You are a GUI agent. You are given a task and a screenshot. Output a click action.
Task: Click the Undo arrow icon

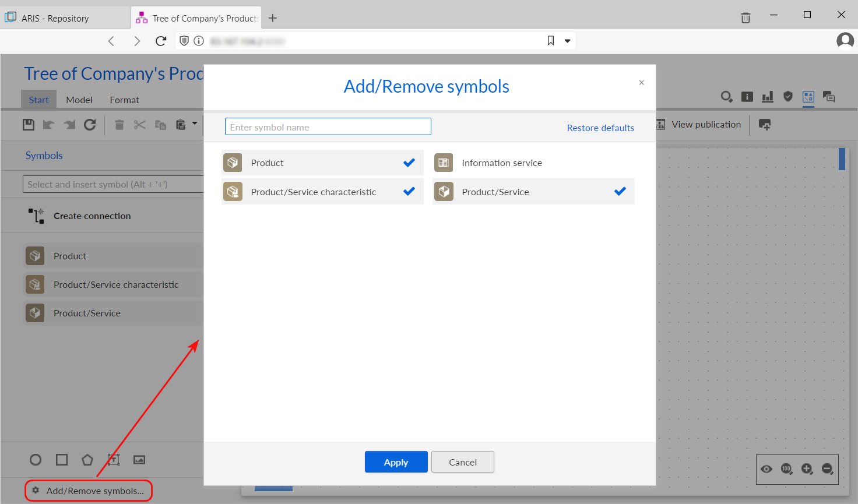point(49,125)
